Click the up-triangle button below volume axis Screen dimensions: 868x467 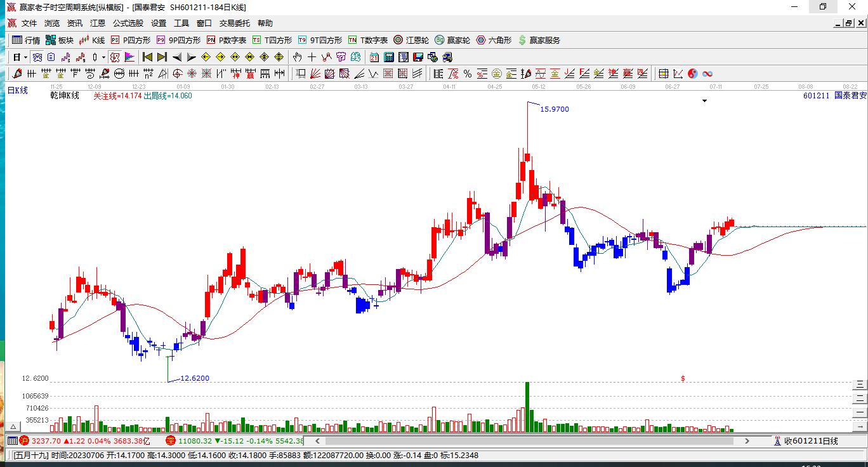click(x=14, y=428)
